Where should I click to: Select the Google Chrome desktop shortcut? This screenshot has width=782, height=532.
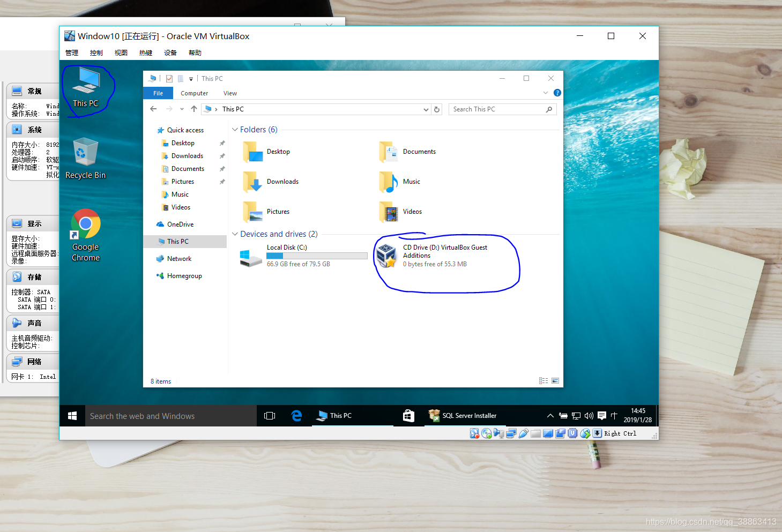86,235
